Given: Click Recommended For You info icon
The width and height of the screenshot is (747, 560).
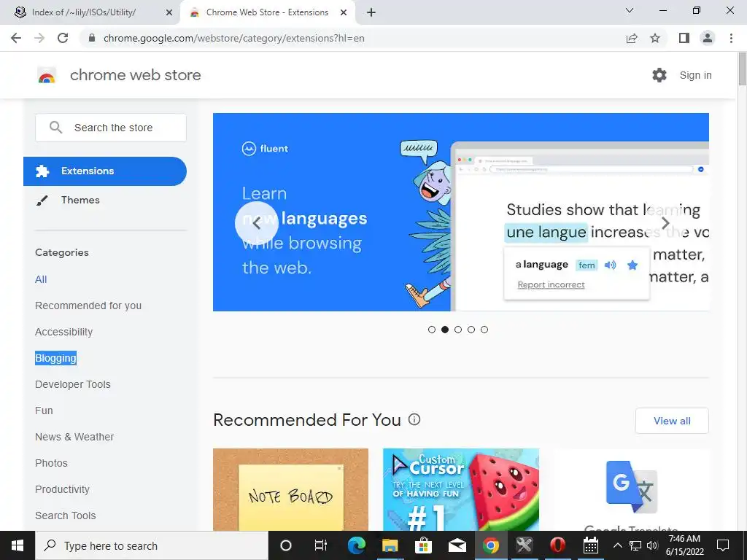Looking at the screenshot, I should 414,419.
